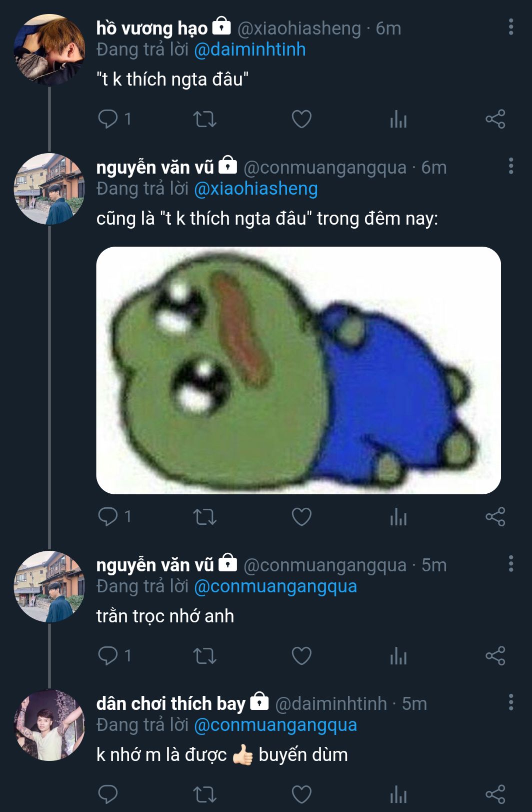The height and width of the screenshot is (812, 532).
Task: Reply to dân chơi thích bay's tweet
Action: click(108, 794)
